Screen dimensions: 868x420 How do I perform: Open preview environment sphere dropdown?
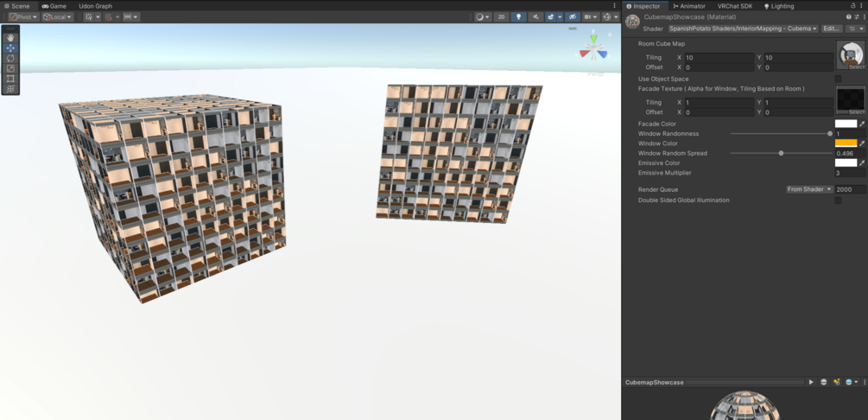point(852,382)
